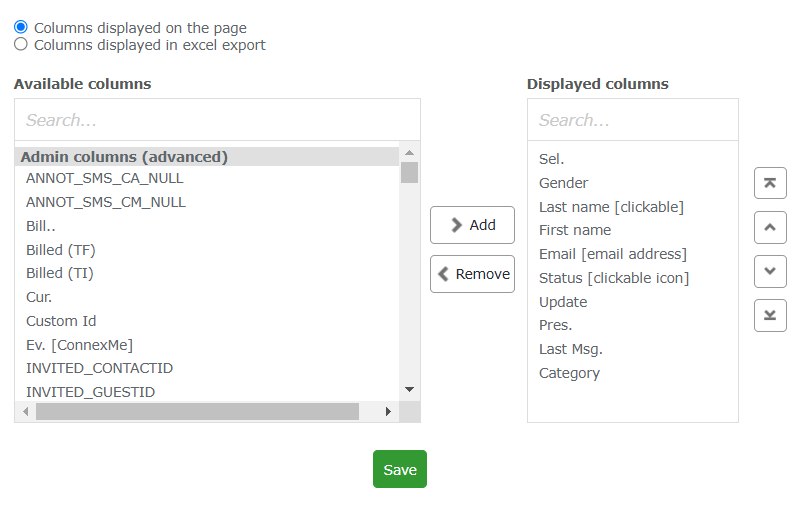
Task: Choose 'Billed (TF)' from available columns
Action: 61,250
